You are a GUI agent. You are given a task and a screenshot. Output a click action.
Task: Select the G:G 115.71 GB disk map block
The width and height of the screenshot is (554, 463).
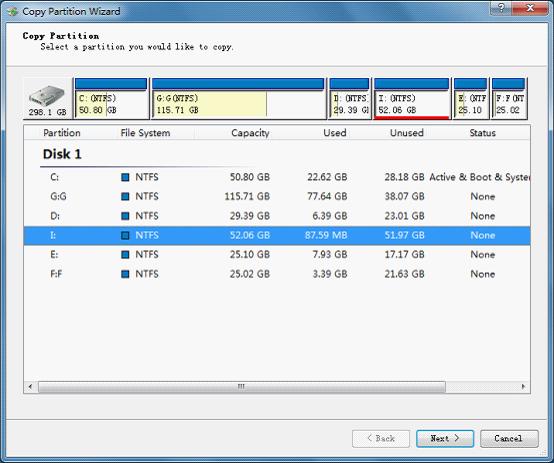pyautogui.click(x=238, y=99)
